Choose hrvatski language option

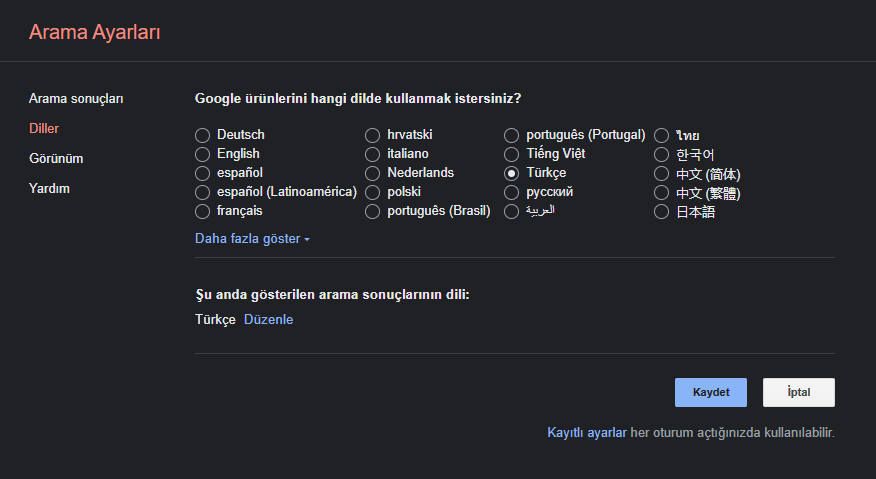click(373, 135)
